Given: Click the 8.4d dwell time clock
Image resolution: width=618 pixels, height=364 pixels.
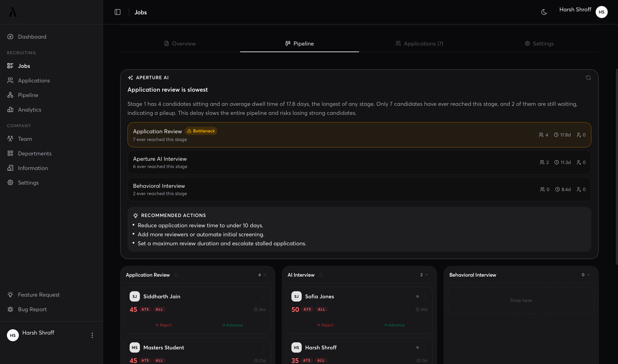Looking at the screenshot, I should click(557, 189).
